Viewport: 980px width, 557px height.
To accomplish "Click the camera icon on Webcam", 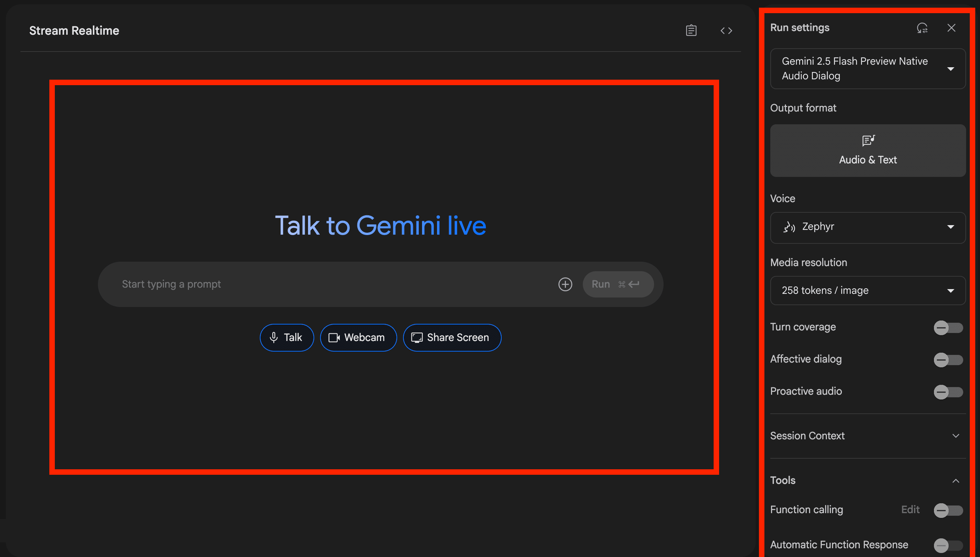I will click(x=334, y=337).
